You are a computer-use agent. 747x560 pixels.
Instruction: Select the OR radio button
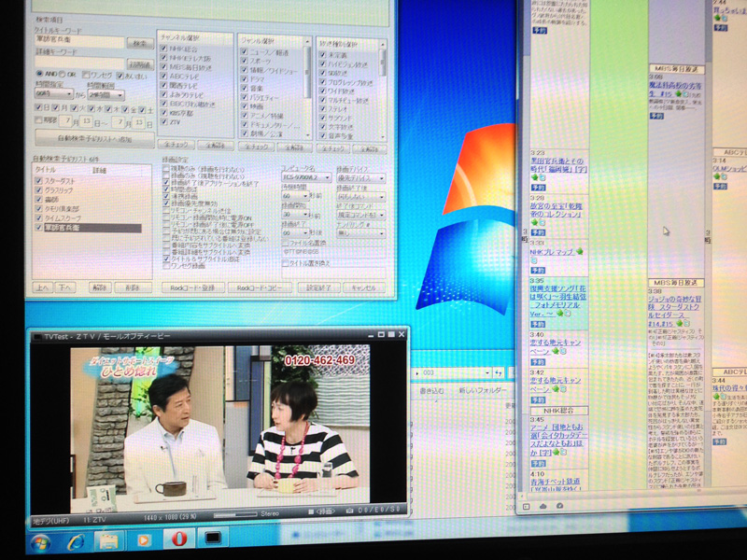click(63, 75)
